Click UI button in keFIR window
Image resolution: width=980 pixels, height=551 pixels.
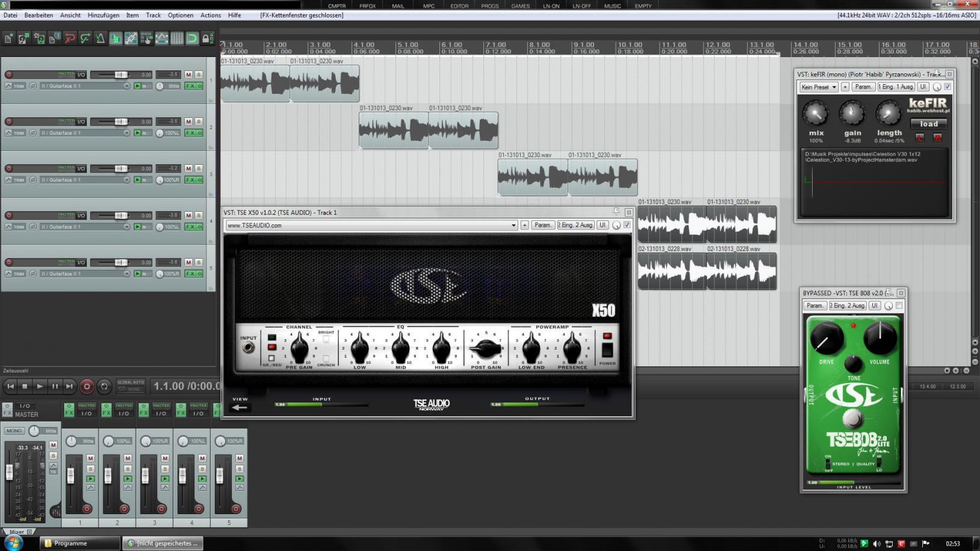tap(923, 87)
